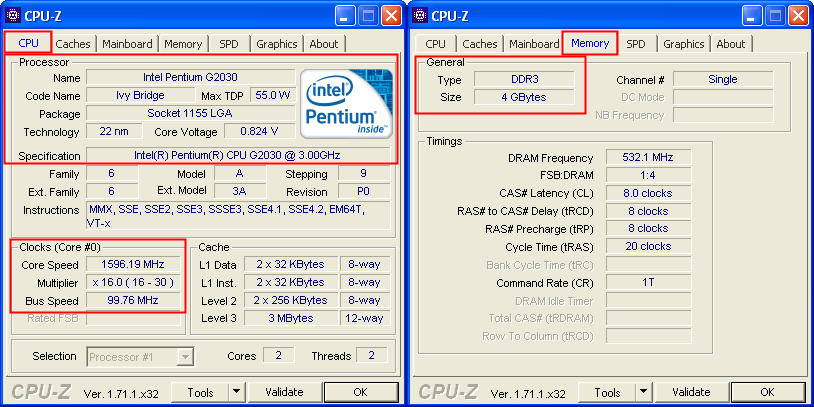814x407 pixels.
Task: Click the Intel Pentium inside logo
Action: point(347,103)
